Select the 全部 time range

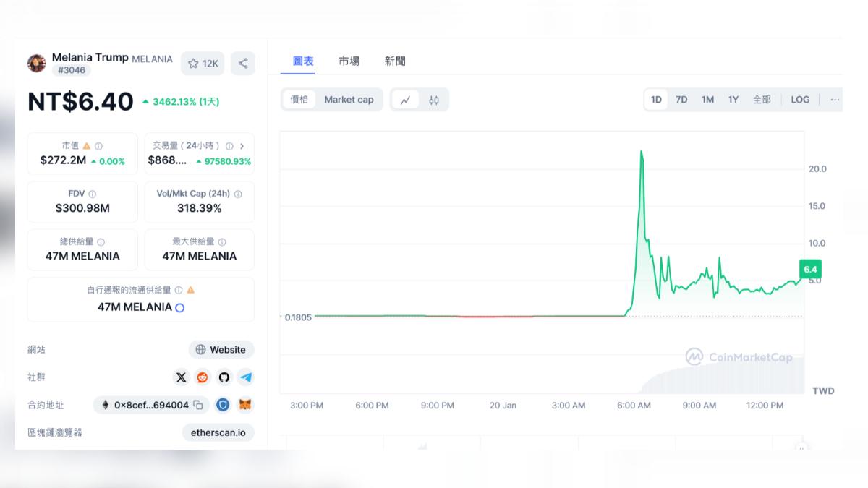point(762,100)
